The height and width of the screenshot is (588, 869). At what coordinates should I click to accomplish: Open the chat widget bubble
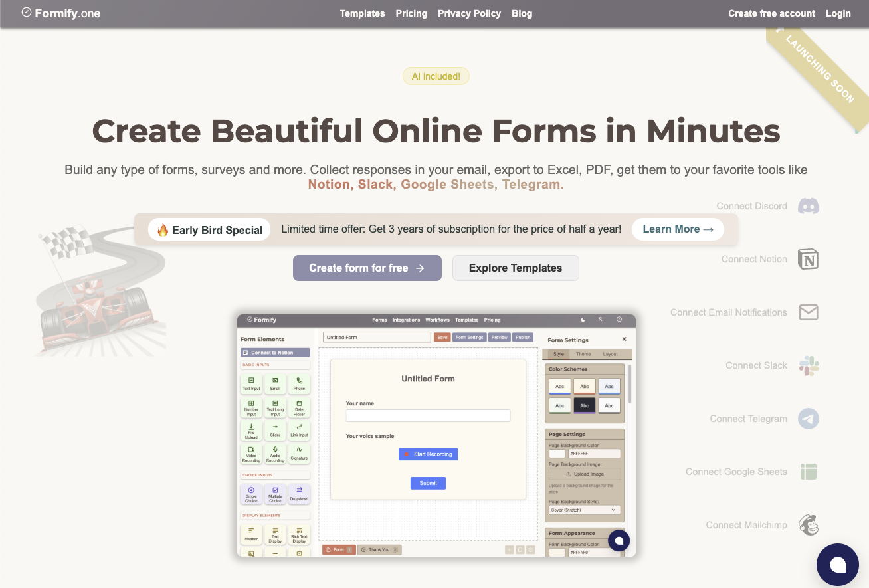pyautogui.click(x=838, y=565)
